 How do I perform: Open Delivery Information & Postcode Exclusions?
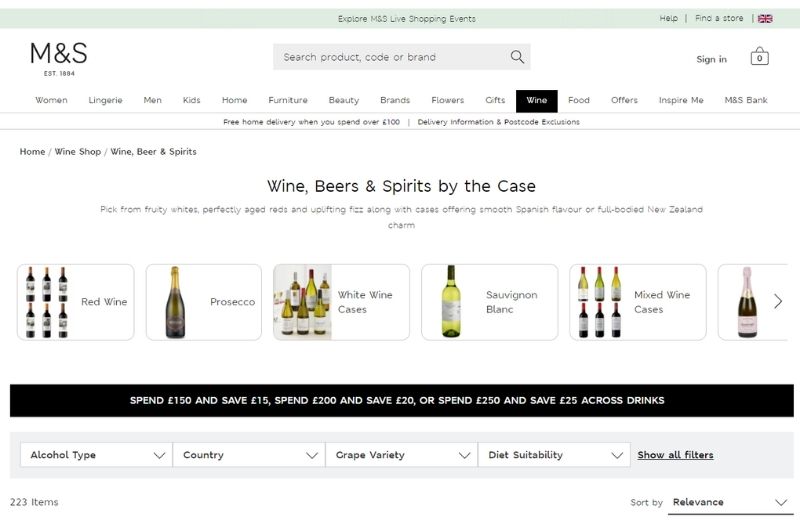[498, 122]
